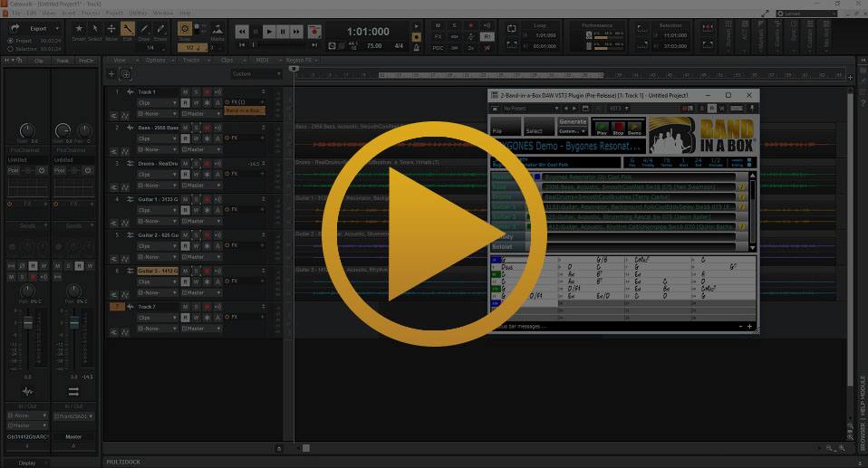The height and width of the screenshot is (468, 868).
Task: Open Clips dropdown on Bass track
Action: coord(158,138)
